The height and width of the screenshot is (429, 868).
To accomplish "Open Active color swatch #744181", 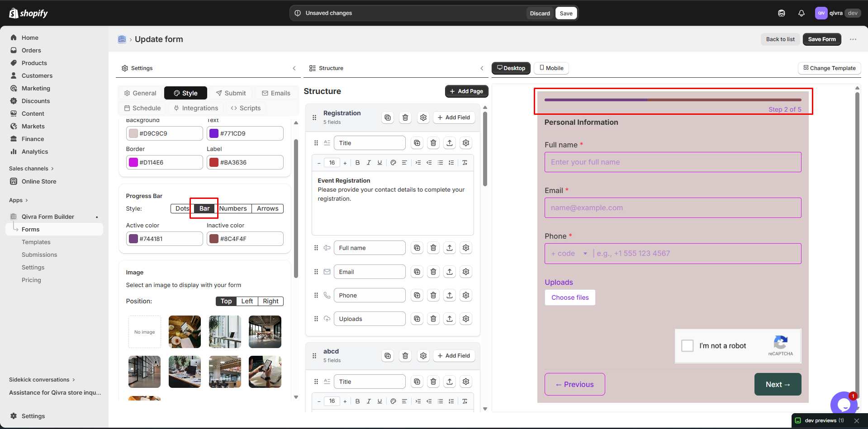I will click(133, 239).
